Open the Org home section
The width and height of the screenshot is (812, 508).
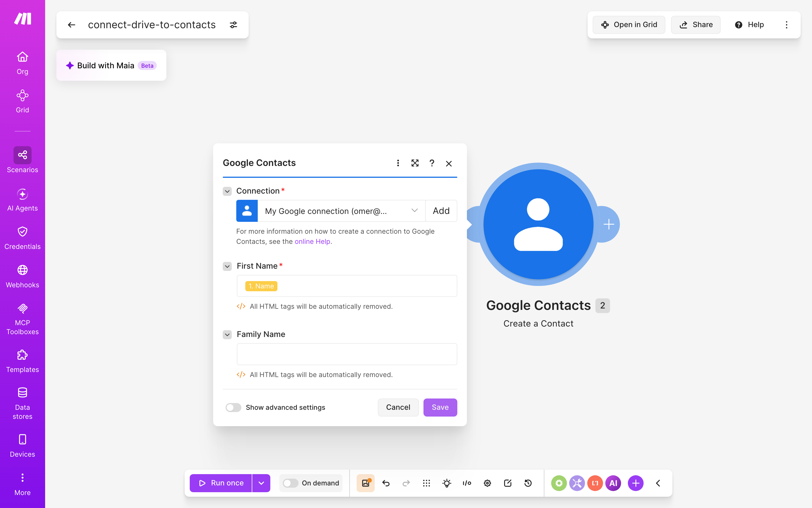click(x=23, y=63)
